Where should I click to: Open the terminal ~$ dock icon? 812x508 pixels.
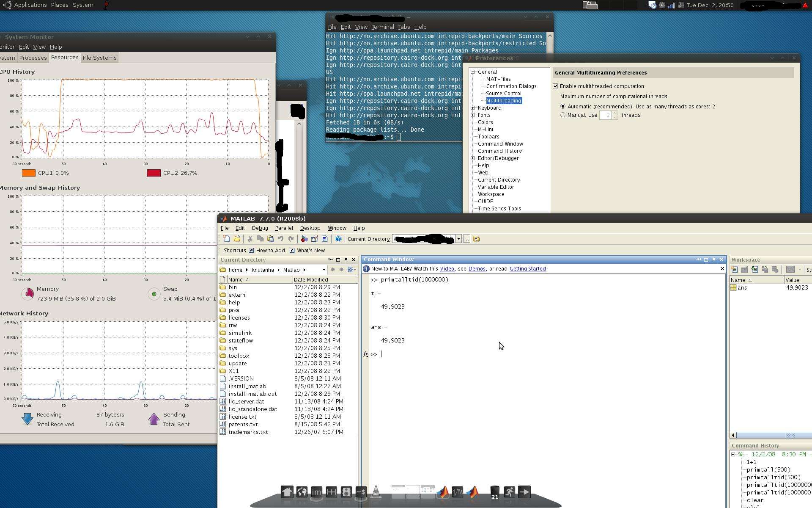361,491
